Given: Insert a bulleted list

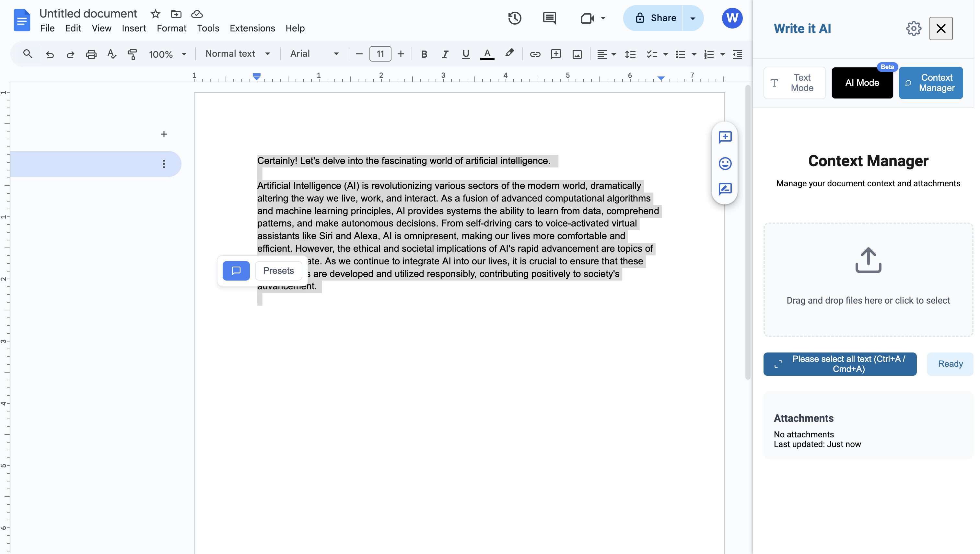Looking at the screenshot, I should [x=680, y=54].
